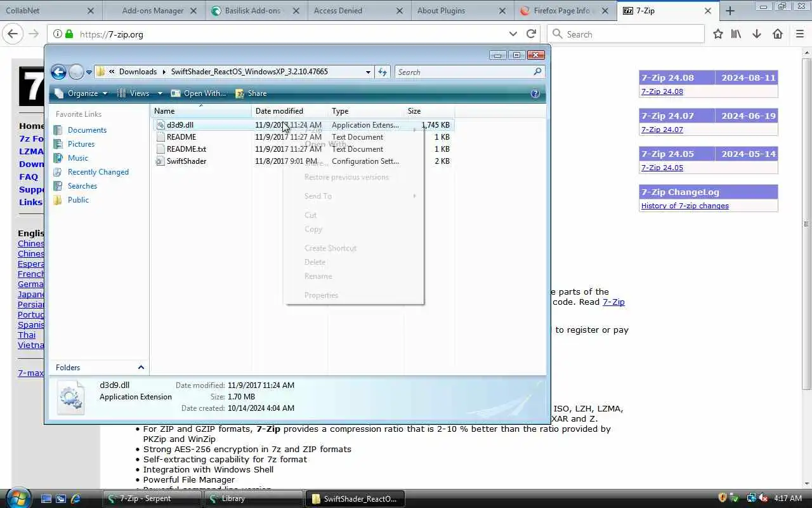
Task: Open Documents in Favorite Links
Action: [x=87, y=130]
